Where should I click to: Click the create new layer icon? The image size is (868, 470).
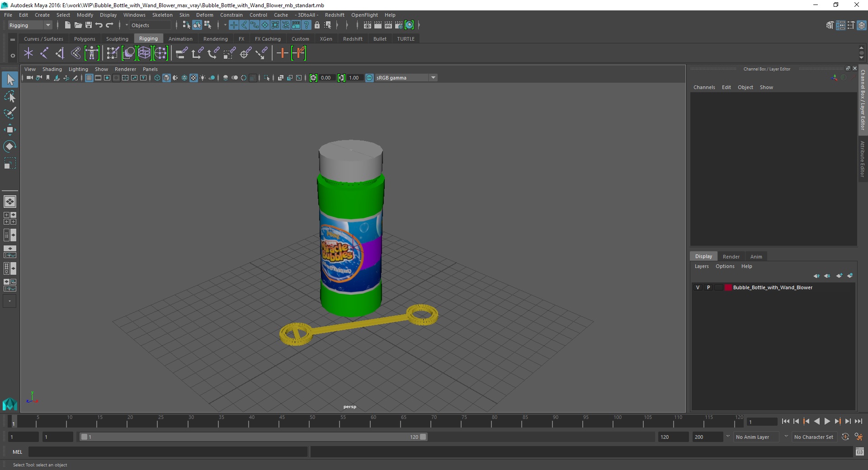(839, 276)
